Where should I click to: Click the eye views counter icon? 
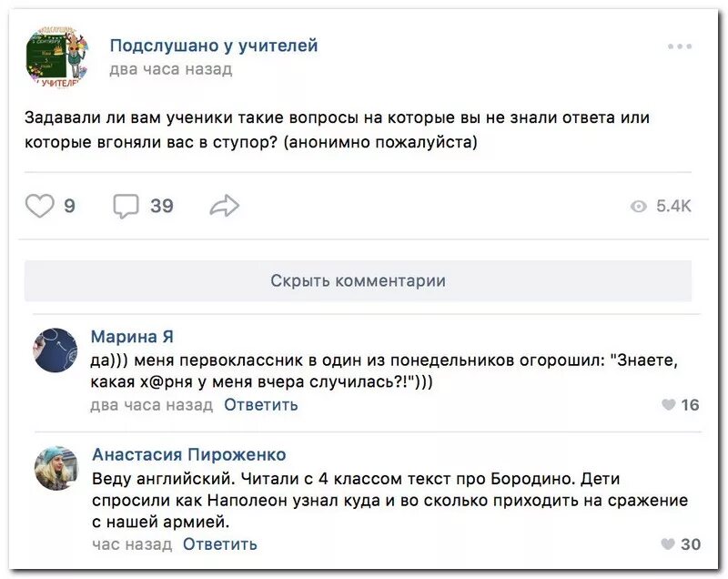tap(639, 207)
